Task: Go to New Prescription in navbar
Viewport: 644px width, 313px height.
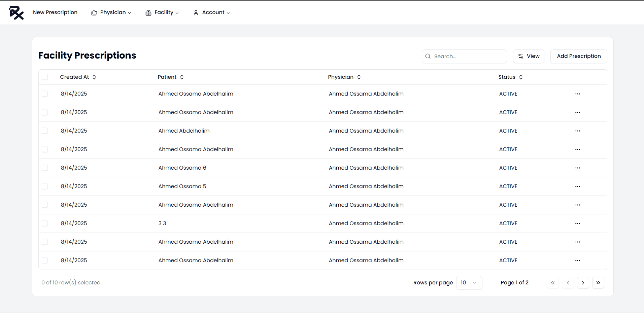Action: point(55,12)
